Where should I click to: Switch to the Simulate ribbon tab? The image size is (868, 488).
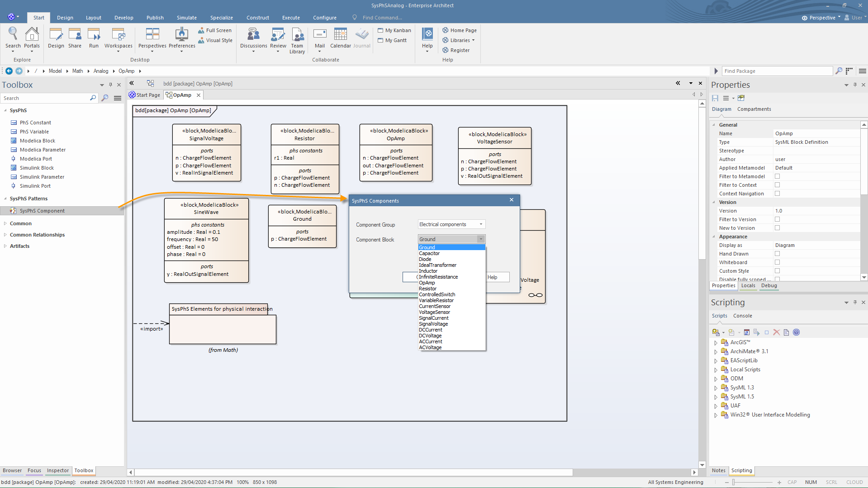(x=186, y=18)
